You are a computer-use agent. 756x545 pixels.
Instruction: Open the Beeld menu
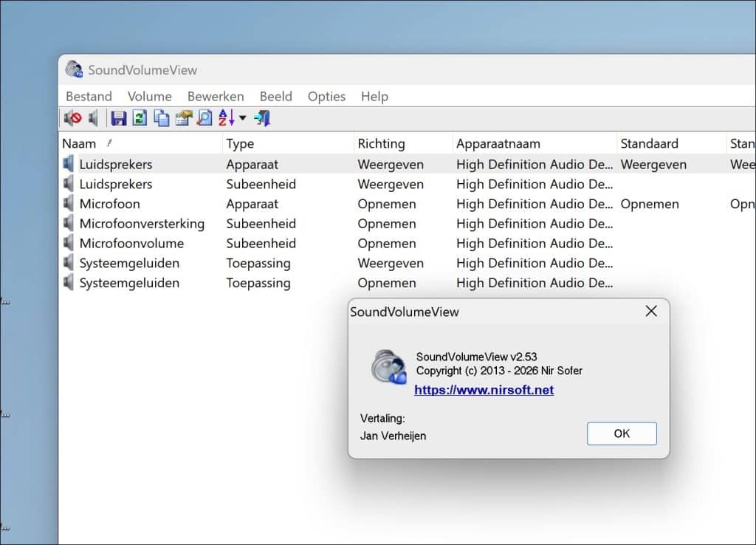[276, 97]
